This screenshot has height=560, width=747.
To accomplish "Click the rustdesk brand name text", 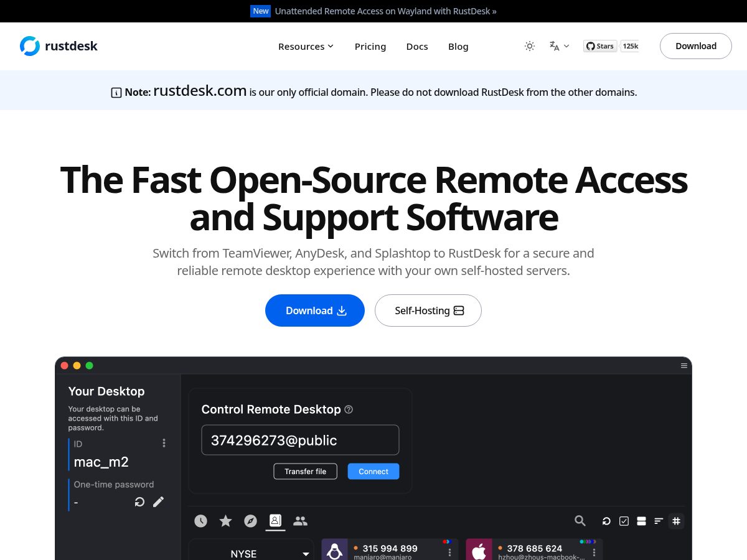I will click(x=72, y=46).
